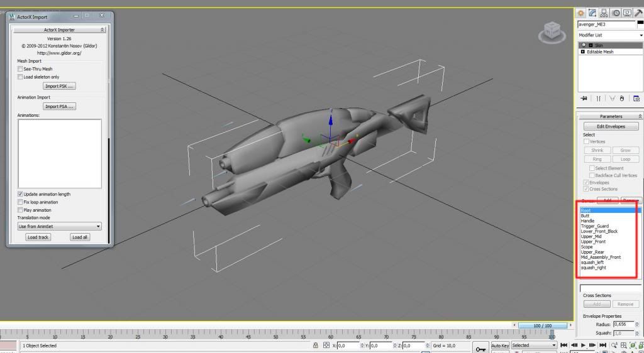Enable Play animation checkbox
This screenshot has width=644, height=353.
point(20,210)
